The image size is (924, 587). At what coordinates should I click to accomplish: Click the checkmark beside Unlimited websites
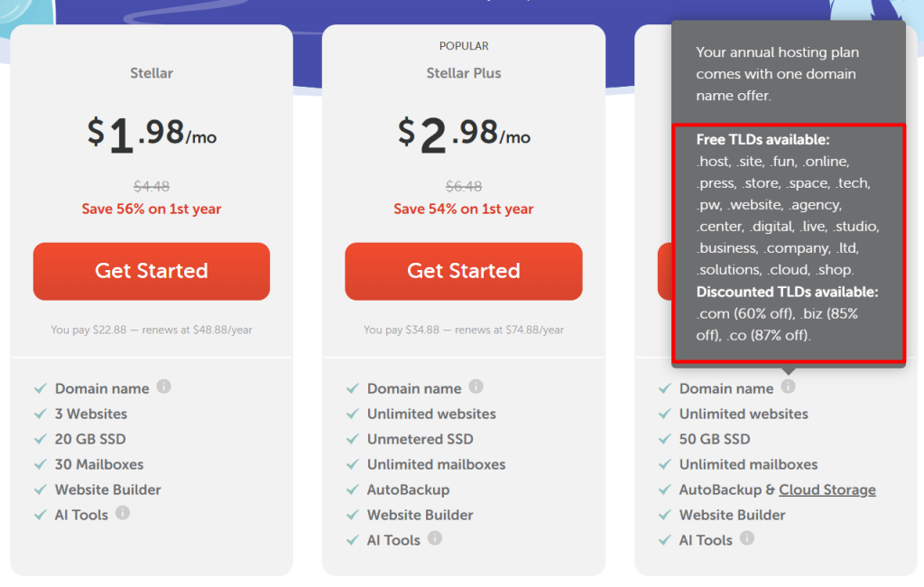pyautogui.click(x=352, y=414)
